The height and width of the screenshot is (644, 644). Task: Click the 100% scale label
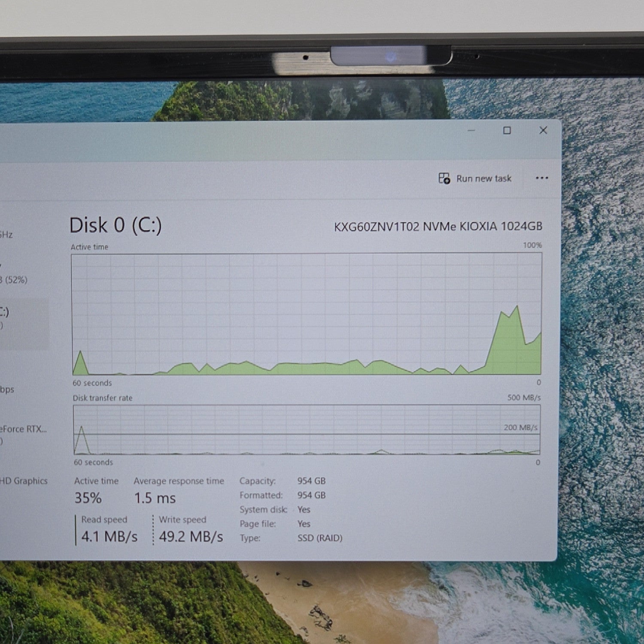tap(532, 245)
